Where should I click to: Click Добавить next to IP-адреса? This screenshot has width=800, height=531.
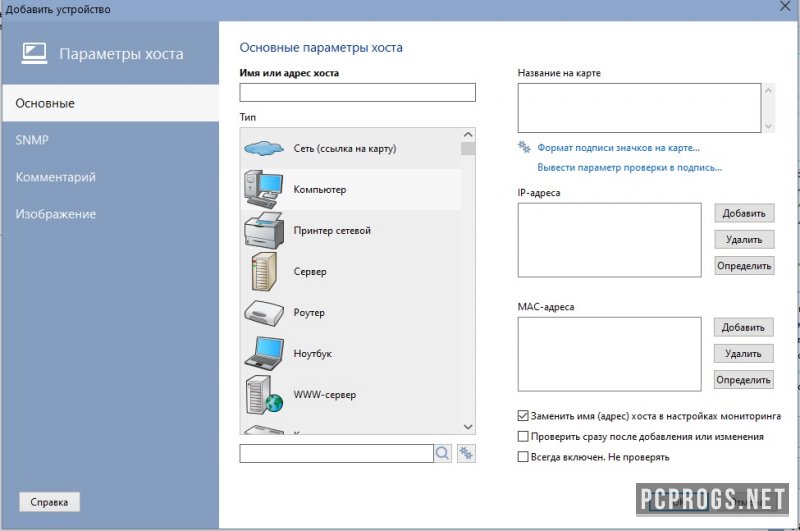point(744,213)
